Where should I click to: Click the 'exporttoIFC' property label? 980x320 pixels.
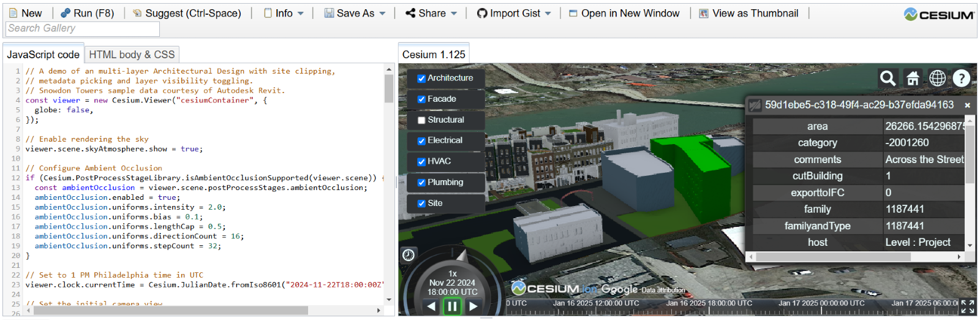817,192
